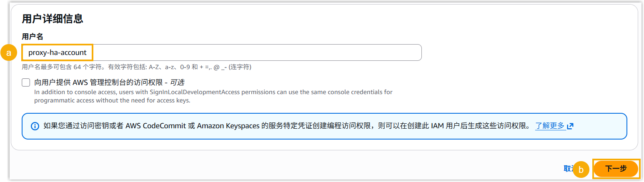Click the info icon in the blue notice
This screenshot has width=644, height=182.
tap(35, 126)
